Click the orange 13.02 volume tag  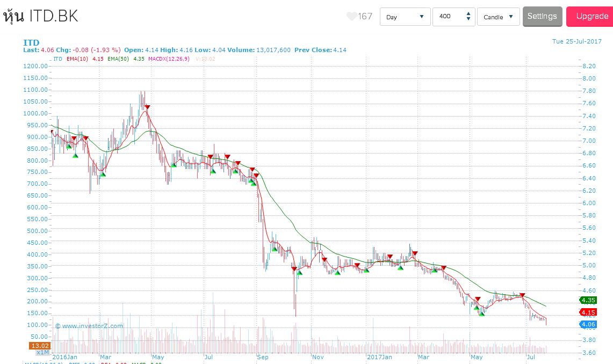click(40, 346)
